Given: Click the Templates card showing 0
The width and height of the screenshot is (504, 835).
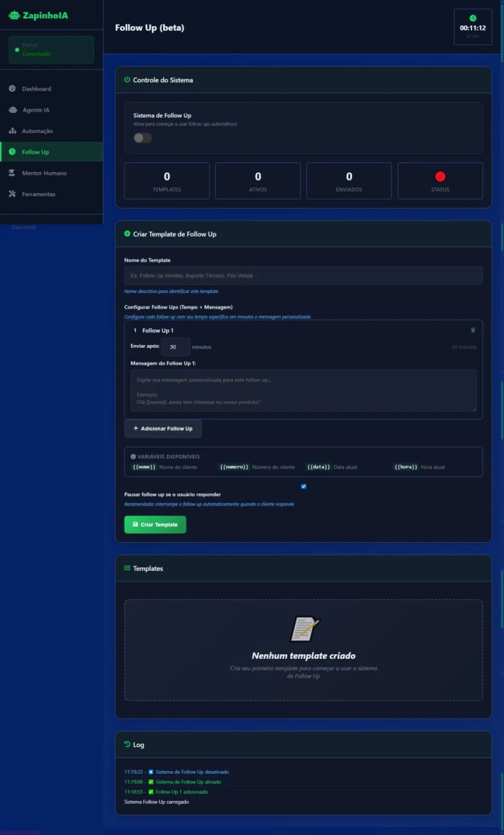Looking at the screenshot, I should [167, 181].
